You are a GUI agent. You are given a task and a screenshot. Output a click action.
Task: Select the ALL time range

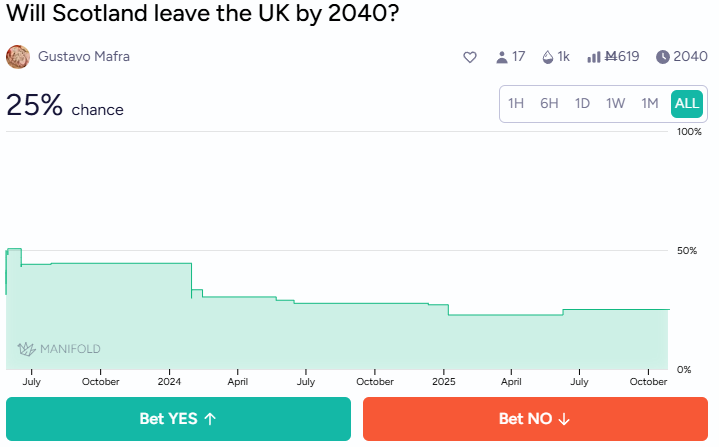point(687,103)
